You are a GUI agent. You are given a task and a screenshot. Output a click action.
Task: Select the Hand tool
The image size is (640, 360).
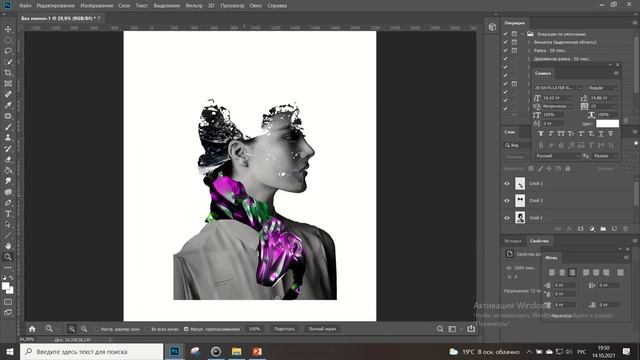(x=8, y=246)
